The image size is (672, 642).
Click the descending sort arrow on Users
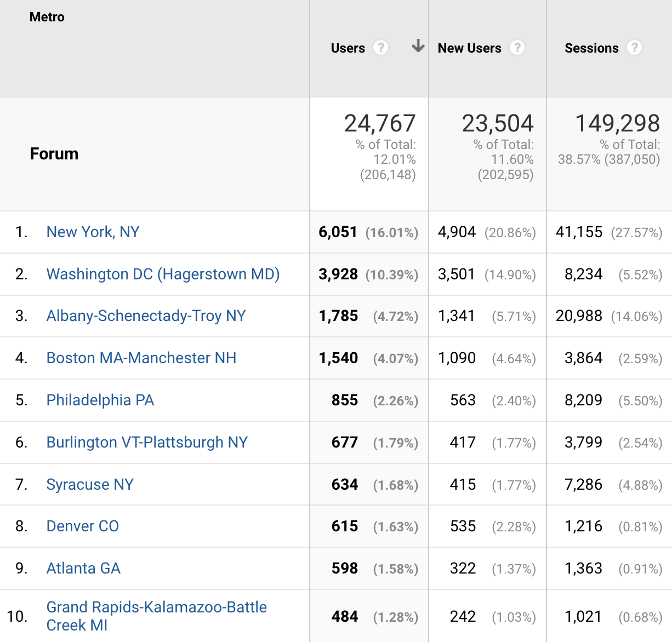coord(418,47)
